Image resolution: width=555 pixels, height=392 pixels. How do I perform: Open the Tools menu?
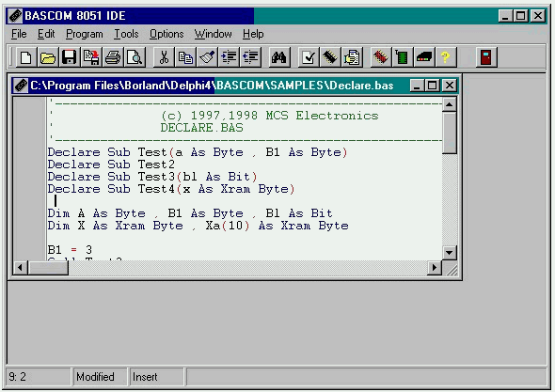click(x=126, y=34)
